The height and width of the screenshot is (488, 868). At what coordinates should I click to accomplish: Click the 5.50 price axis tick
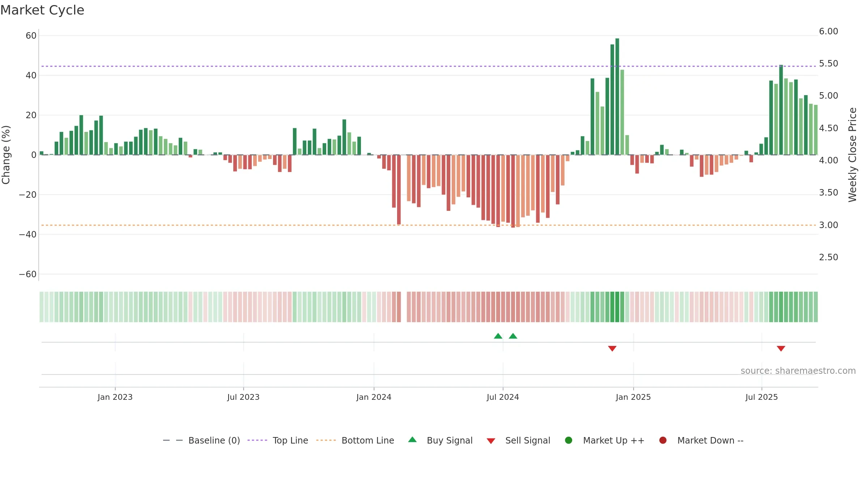[x=829, y=64]
